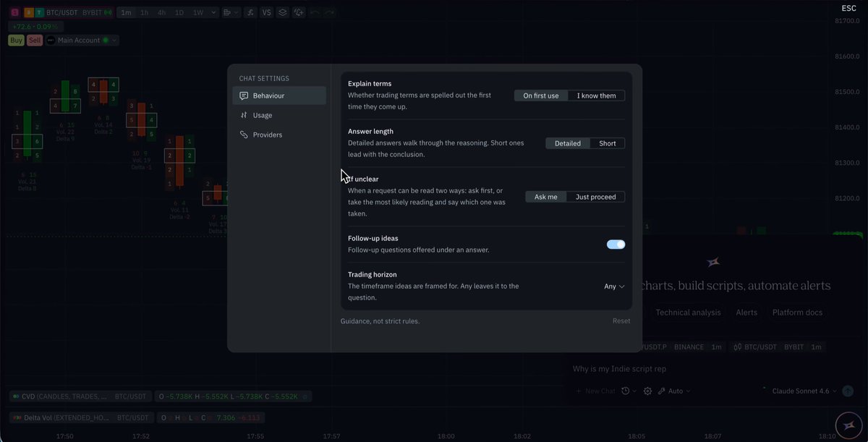Reset the chat settings
Screen dimensions: 868x442
(x=621, y=321)
